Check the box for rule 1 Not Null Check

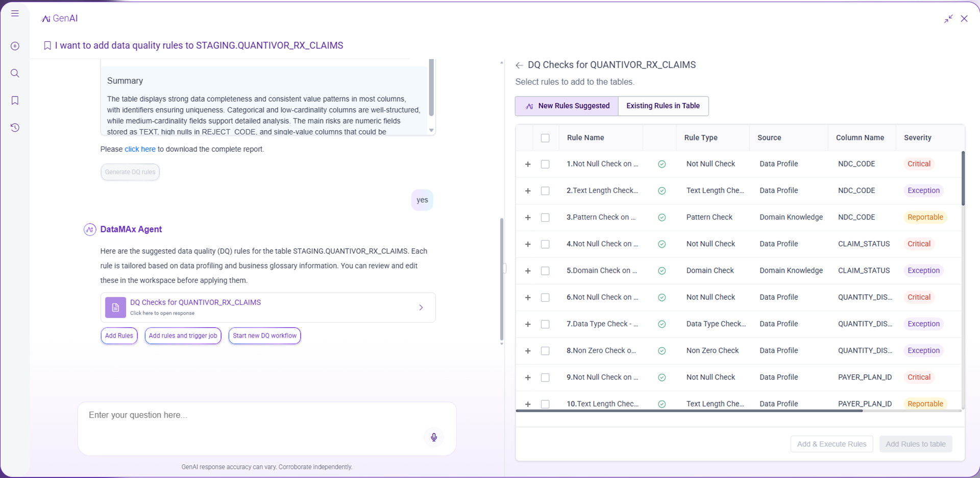545,164
